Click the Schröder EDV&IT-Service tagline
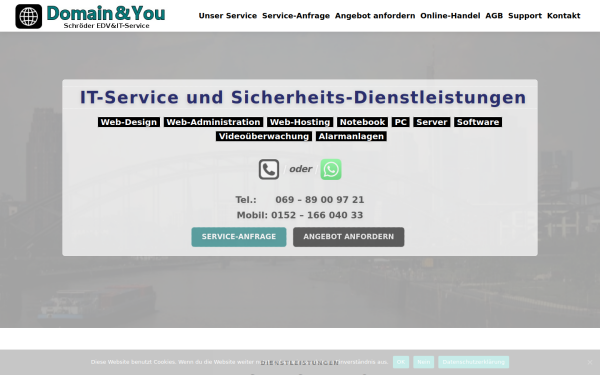Screen dimensions: 600x375 click(106, 26)
